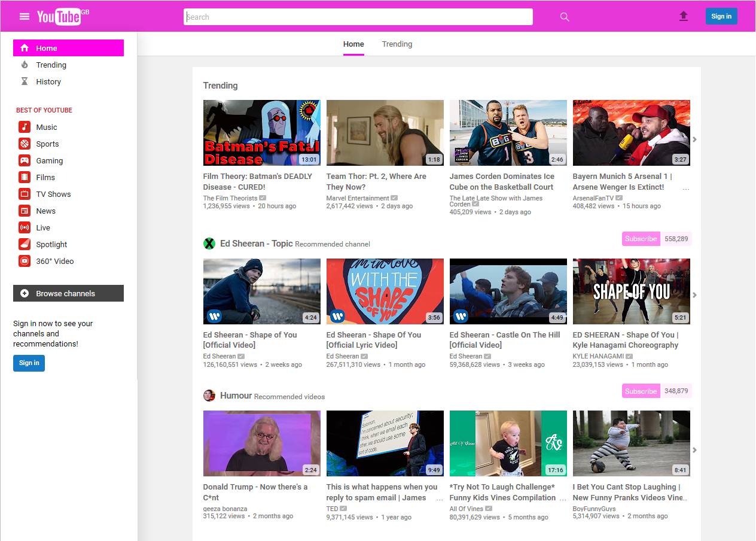Show next Ed Sheeran videos with arrow
756x541 pixels.
[x=694, y=295]
